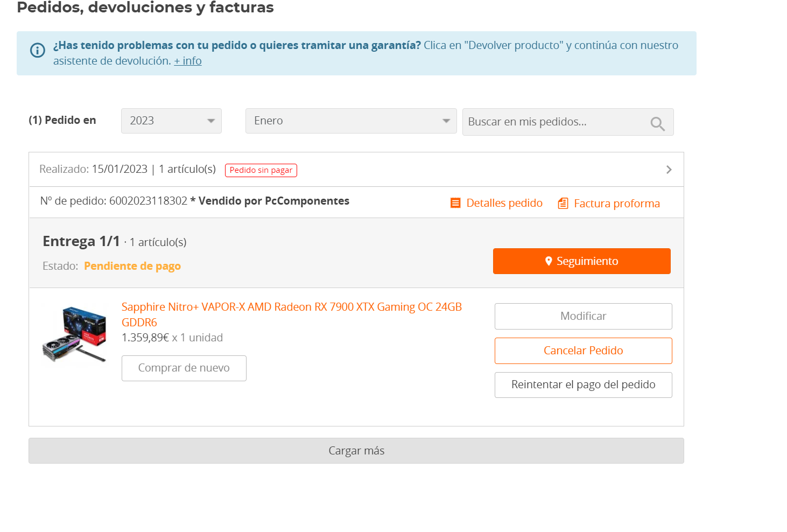Screen dimensions: 787x532
Task: Select 'Reintentar el pago del pedido'
Action: 583,385
